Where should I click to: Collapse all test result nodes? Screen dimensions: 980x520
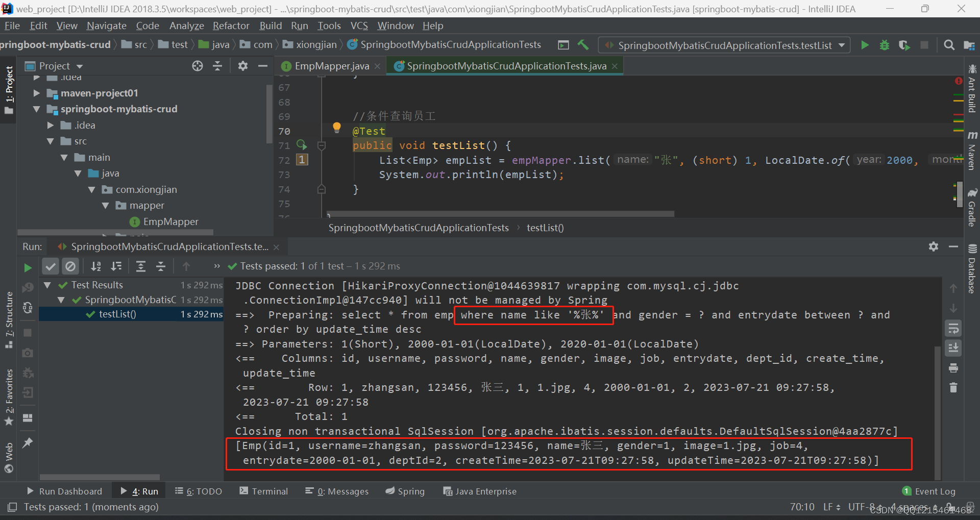click(161, 266)
